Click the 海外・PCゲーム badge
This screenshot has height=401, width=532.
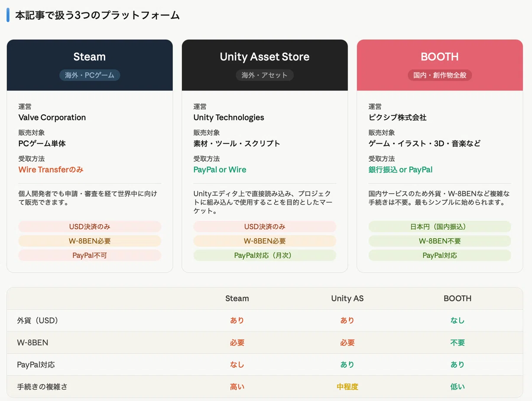90,75
